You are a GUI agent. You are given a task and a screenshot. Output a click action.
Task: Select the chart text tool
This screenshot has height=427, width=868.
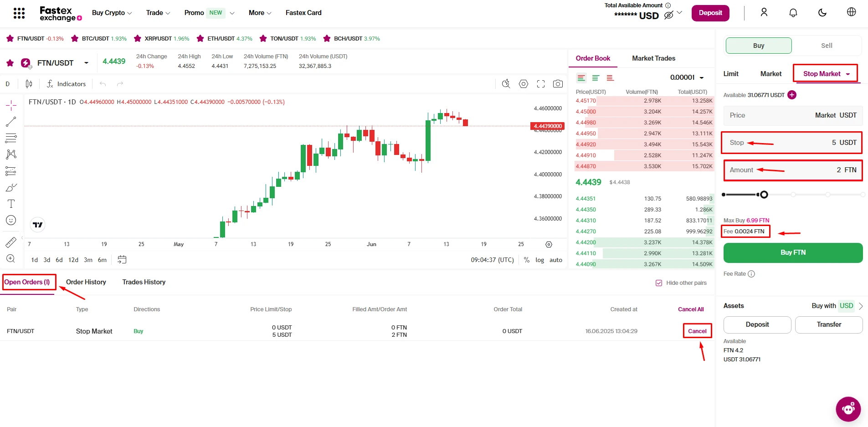(11, 204)
